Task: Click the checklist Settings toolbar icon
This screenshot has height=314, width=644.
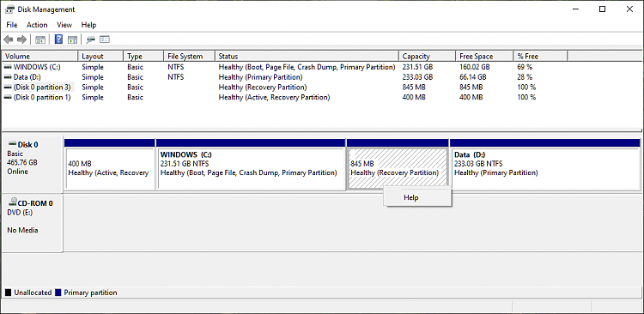Action: click(x=105, y=39)
